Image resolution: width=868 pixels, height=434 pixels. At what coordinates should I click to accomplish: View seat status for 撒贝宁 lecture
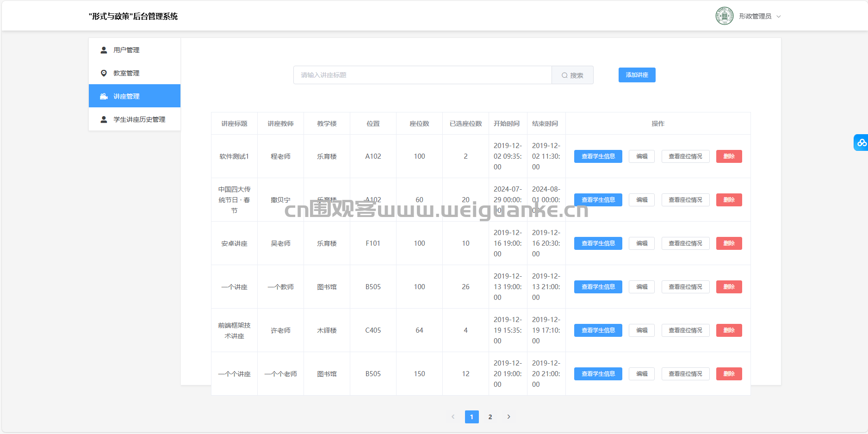685,200
